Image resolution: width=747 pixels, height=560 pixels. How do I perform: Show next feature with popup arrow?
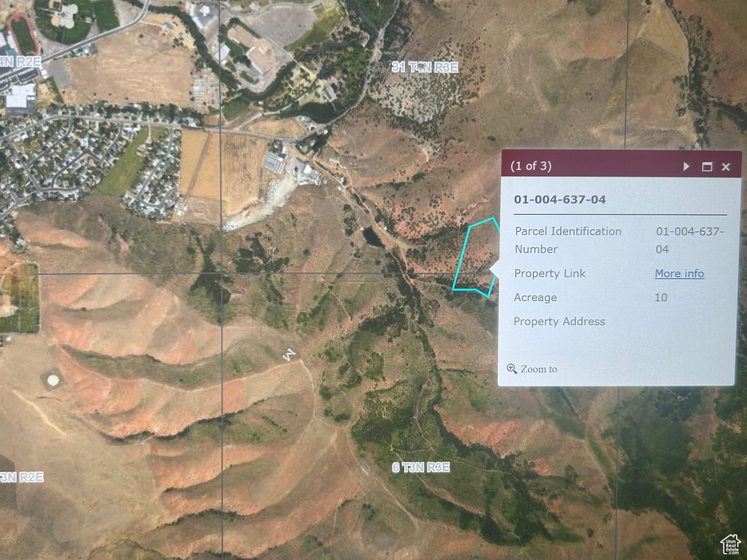(x=686, y=167)
